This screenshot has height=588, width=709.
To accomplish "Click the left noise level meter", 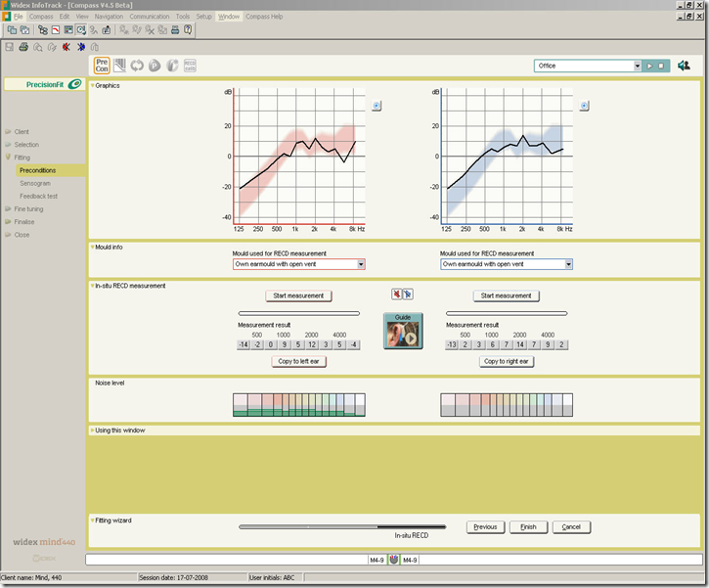I will [x=299, y=405].
